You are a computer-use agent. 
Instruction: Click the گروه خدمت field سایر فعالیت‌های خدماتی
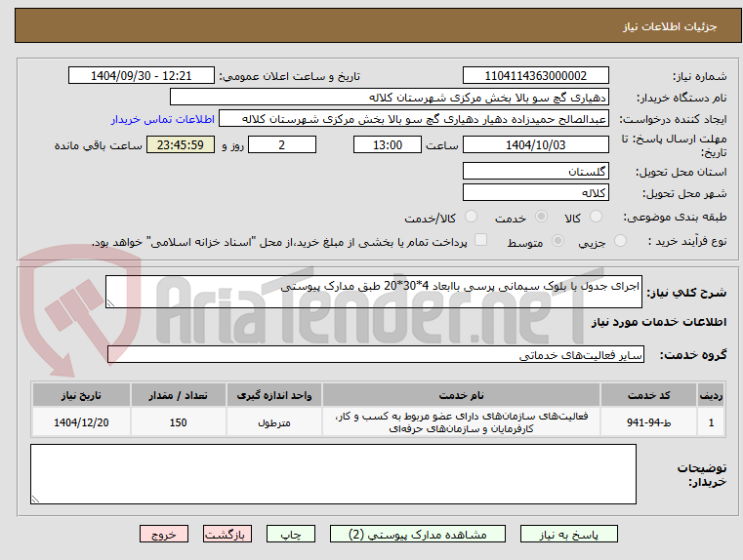click(376, 354)
